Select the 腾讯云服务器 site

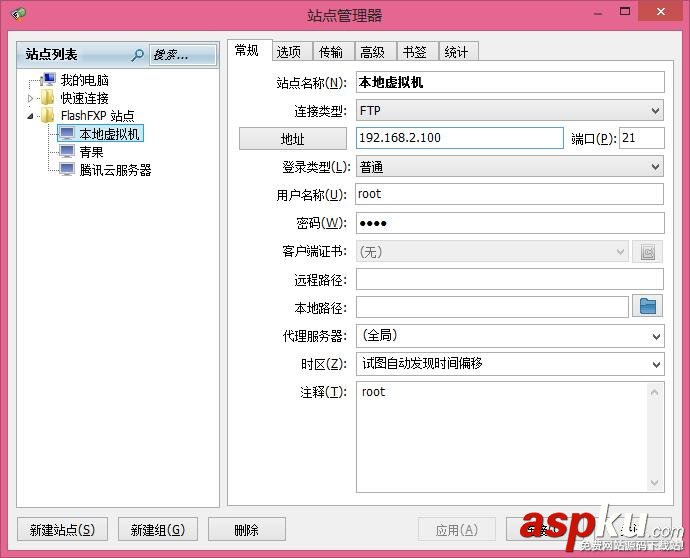point(115,170)
